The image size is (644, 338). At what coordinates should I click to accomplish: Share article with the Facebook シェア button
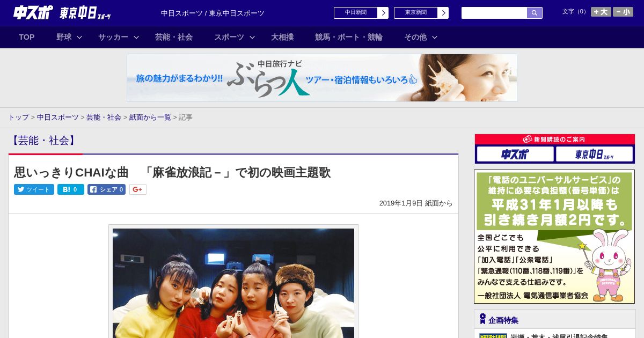(x=106, y=189)
